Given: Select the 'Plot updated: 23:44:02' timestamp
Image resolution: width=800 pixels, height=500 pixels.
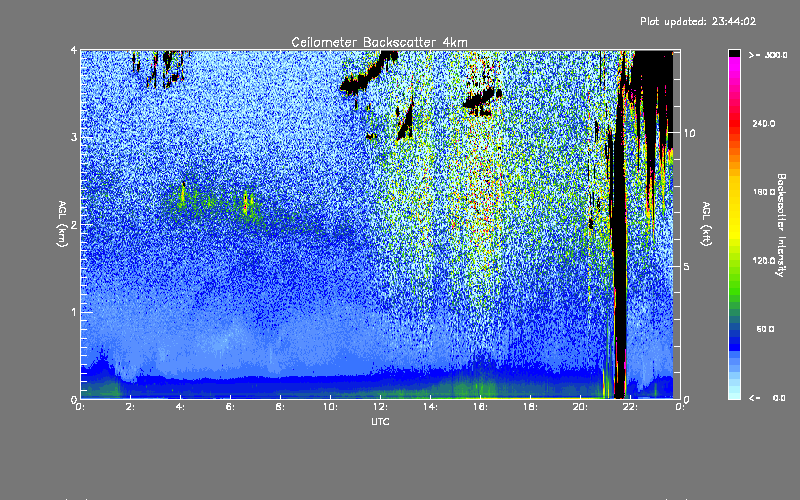Looking at the screenshot, I should tap(698, 21).
